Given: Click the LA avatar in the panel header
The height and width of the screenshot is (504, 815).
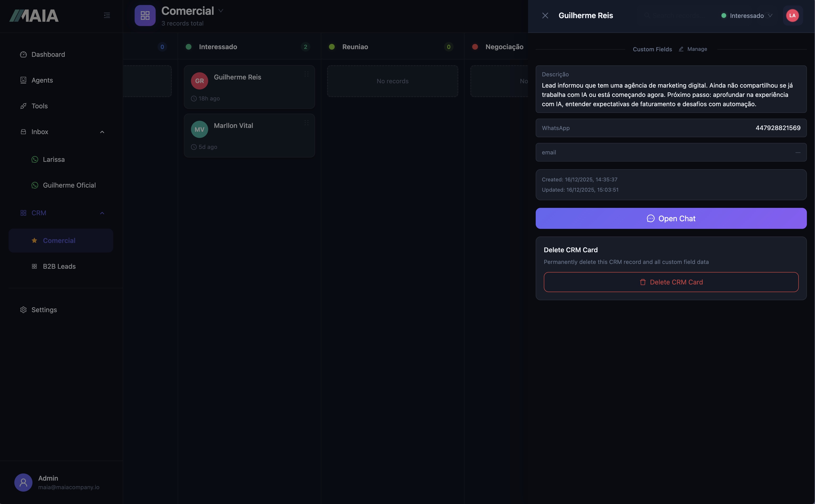Looking at the screenshot, I should click(x=792, y=15).
